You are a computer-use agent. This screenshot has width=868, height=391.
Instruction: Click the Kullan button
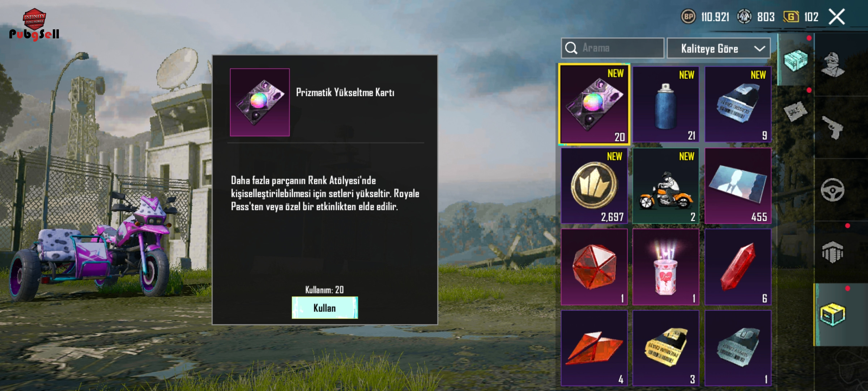pyautogui.click(x=325, y=308)
